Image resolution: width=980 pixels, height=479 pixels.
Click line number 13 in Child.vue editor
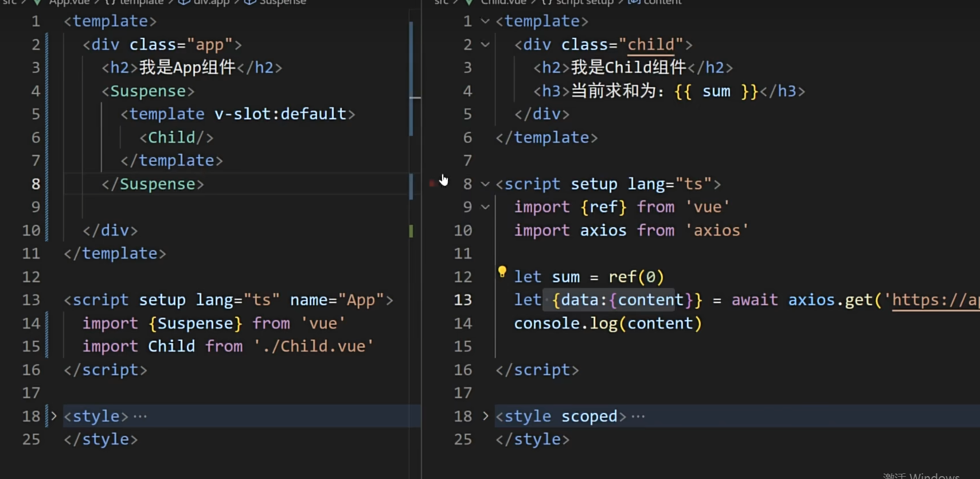point(463,300)
